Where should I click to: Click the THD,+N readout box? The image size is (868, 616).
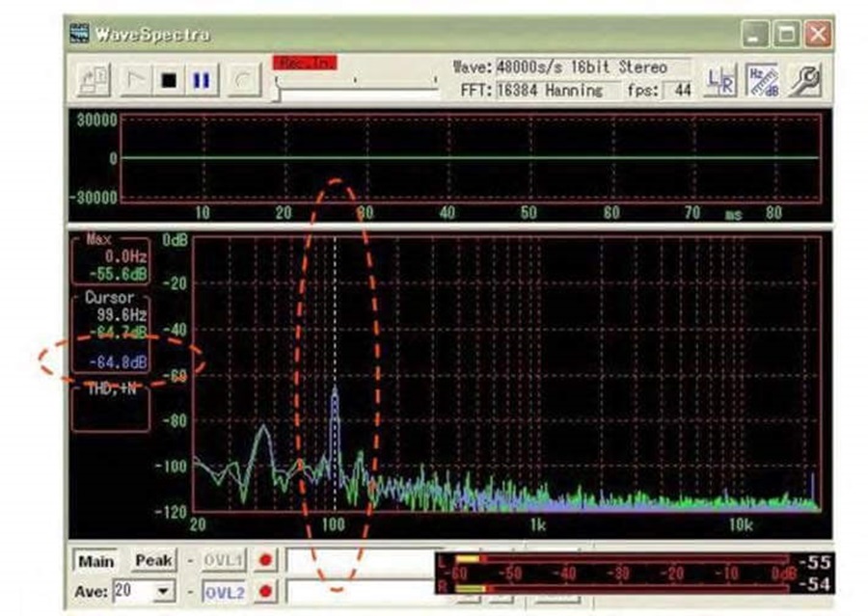tap(111, 408)
